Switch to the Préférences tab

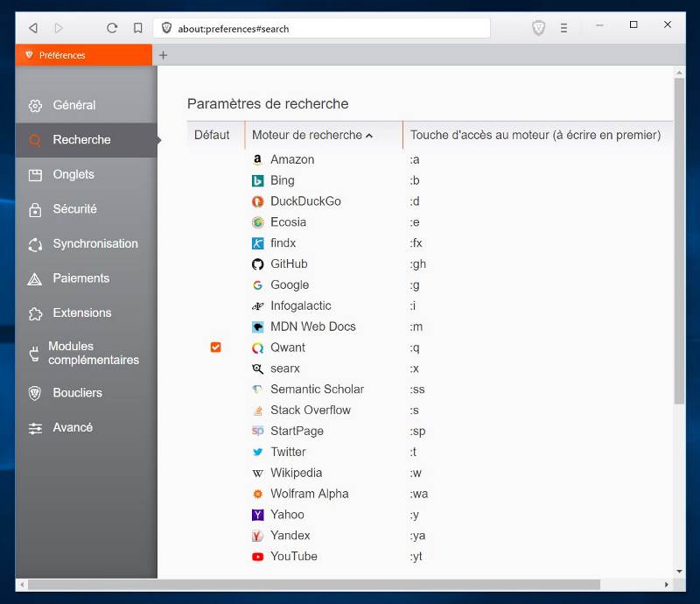tap(84, 55)
